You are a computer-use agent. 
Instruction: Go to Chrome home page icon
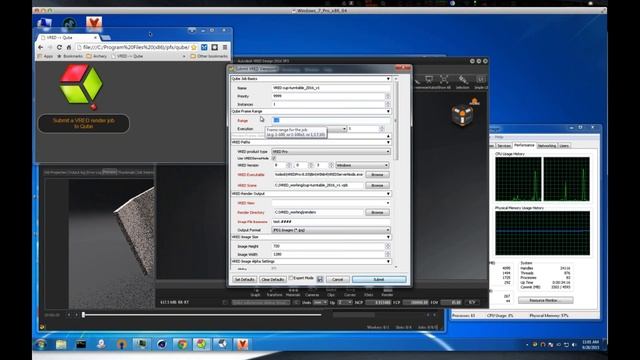[69, 47]
